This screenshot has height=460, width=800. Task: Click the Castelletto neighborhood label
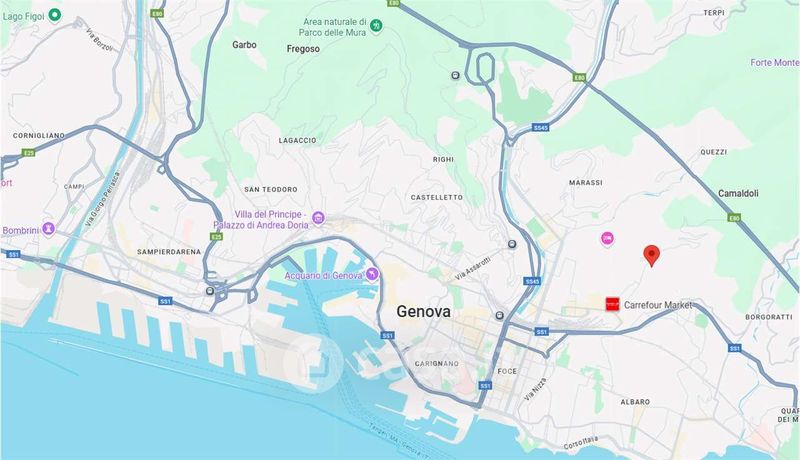(x=437, y=197)
